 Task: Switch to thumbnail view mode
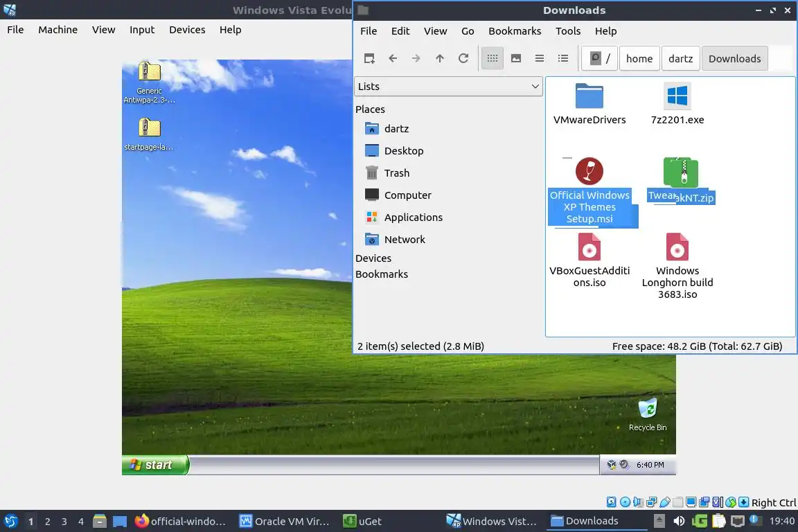516,59
